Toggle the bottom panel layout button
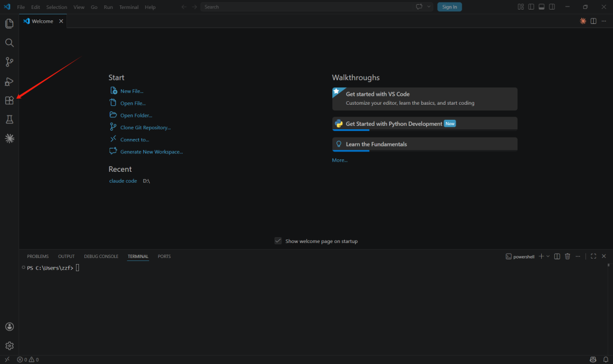This screenshot has height=364, width=613. tap(541, 7)
